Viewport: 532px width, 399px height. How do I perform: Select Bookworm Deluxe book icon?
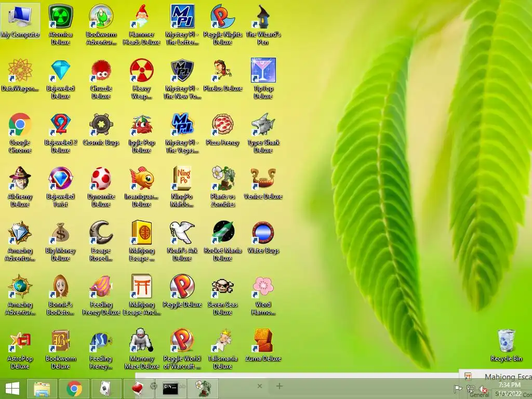click(60, 349)
